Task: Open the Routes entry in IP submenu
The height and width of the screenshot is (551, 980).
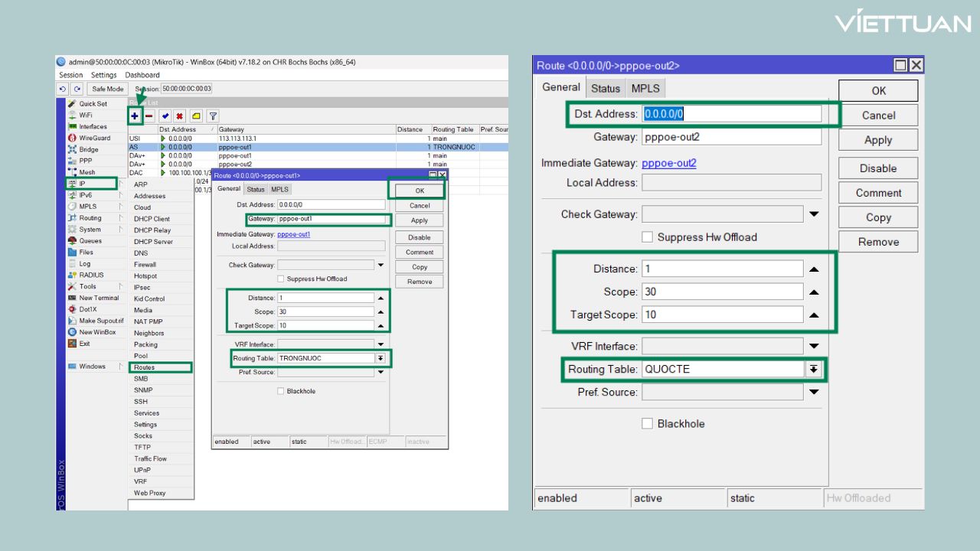Action: click(x=145, y=367)
